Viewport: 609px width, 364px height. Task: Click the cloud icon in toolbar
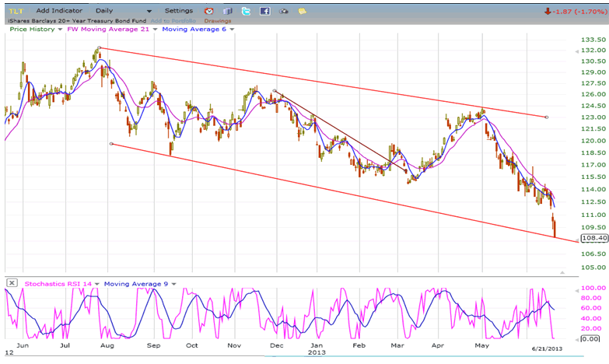(284, 11)
